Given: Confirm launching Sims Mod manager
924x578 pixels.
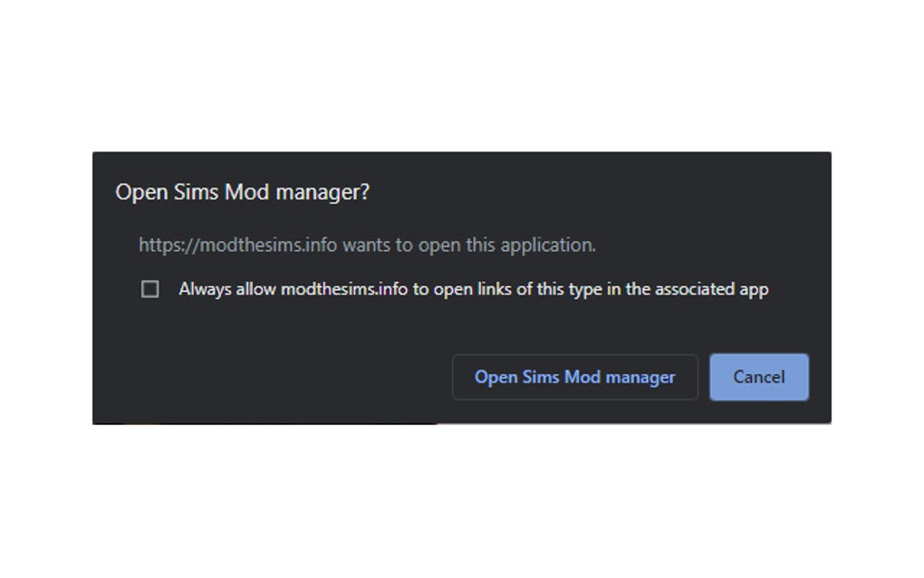Looking at the screenshot, I should pyautogui.click(x=574, y=377).
